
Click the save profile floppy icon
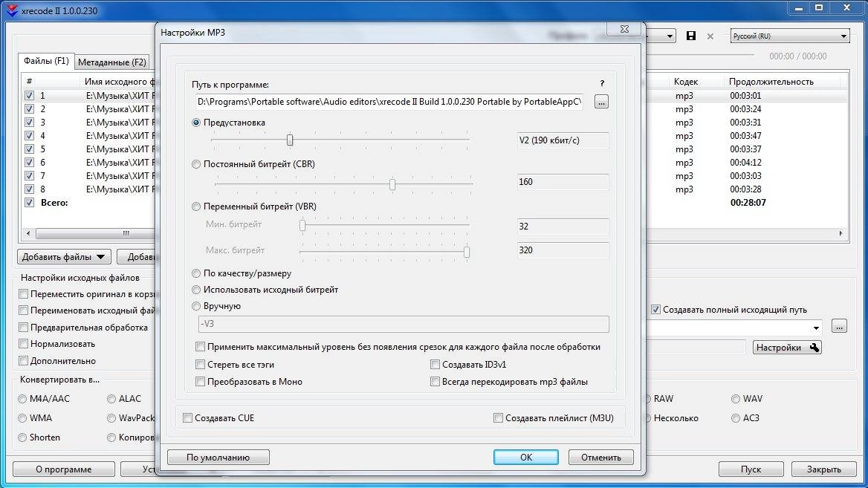(691, 36)
